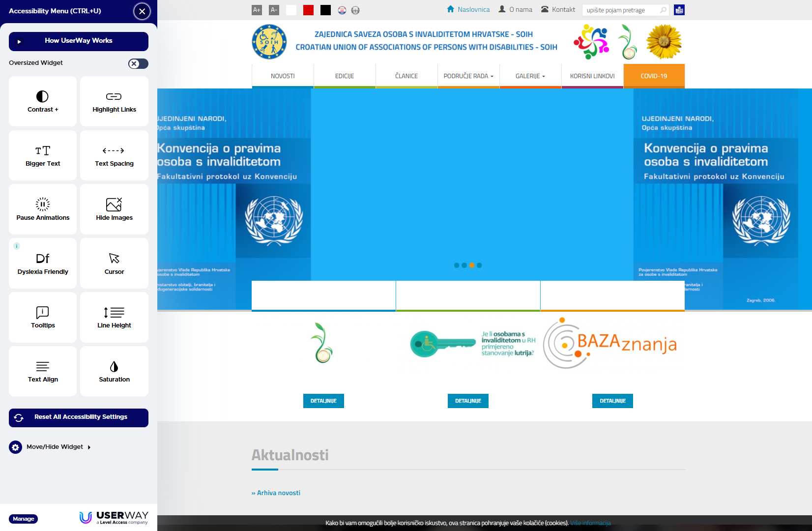Click the BAZA znanja banner

610,343
